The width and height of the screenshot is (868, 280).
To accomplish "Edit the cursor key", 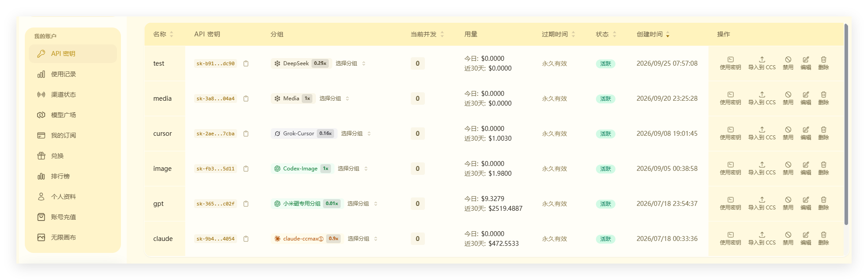I will [x=806, y=134].
